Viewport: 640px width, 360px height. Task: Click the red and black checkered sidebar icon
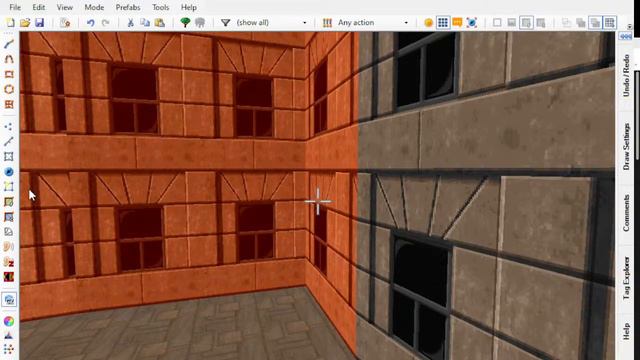(x=9, y=277)
